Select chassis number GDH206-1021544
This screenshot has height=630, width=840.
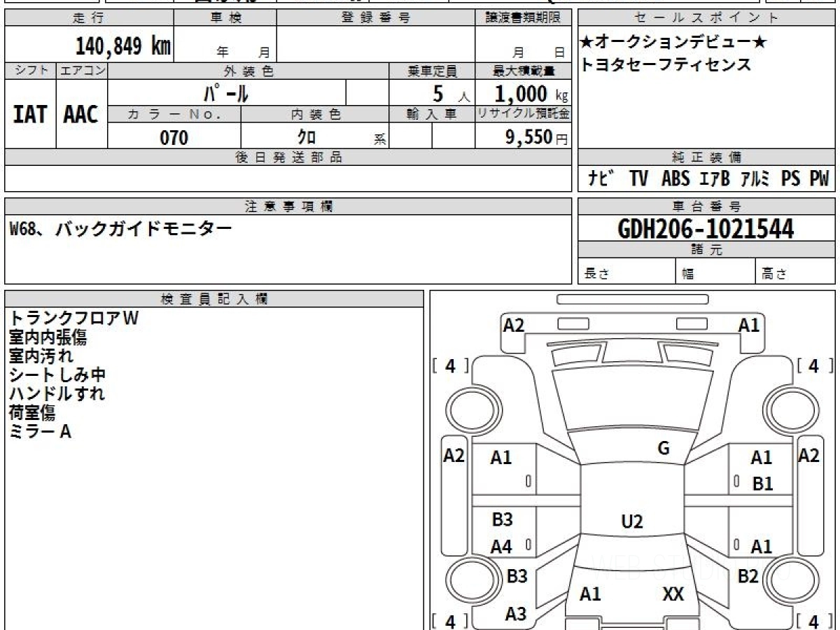[706, 228]
